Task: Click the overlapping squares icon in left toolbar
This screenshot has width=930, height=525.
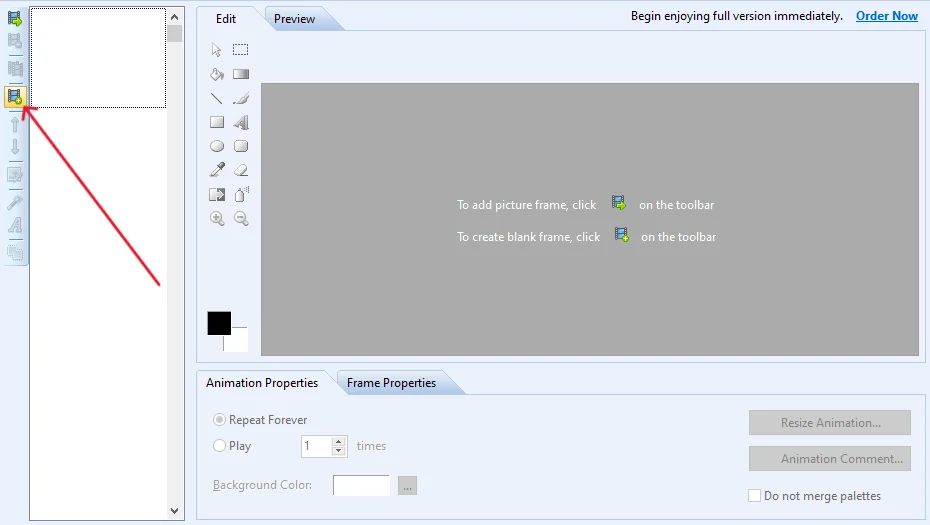Action: coord(15,252)
